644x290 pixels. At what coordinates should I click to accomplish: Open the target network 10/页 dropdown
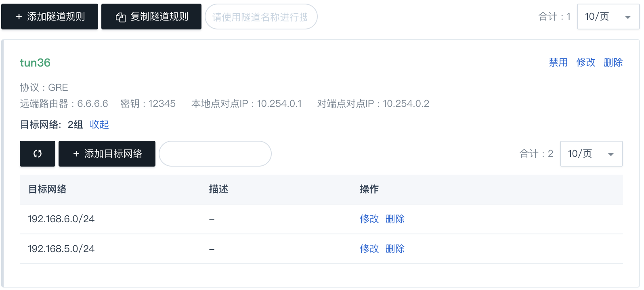(x=592, y=154)
